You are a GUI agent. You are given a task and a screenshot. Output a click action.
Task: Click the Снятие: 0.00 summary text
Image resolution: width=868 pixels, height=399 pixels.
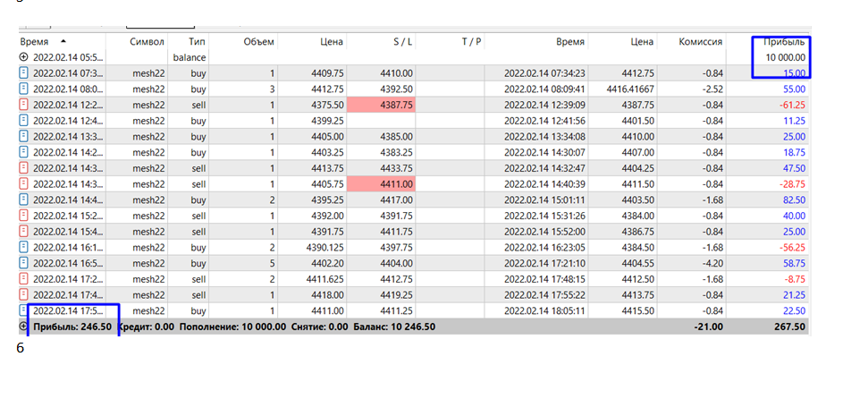pos(320,327)
